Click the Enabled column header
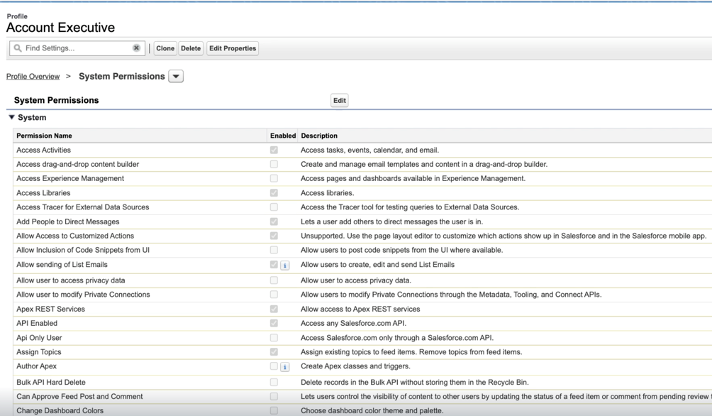 (283, 135)
